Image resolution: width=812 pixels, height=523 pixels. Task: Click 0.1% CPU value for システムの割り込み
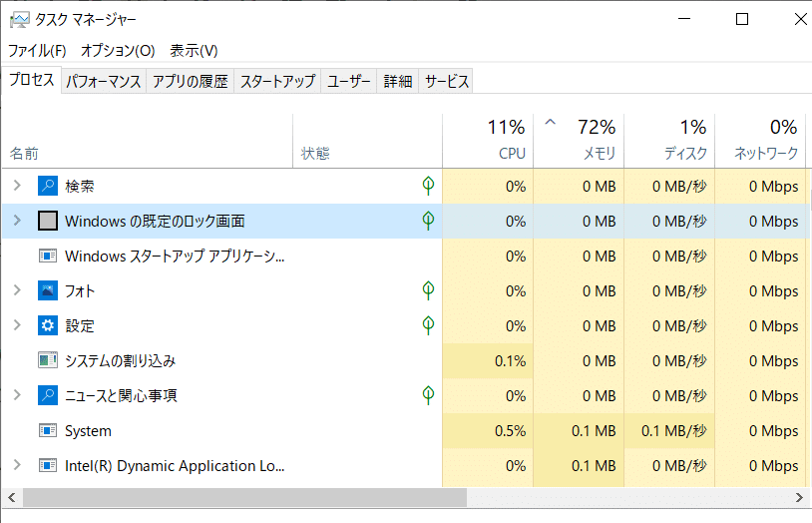click(510, 360)
